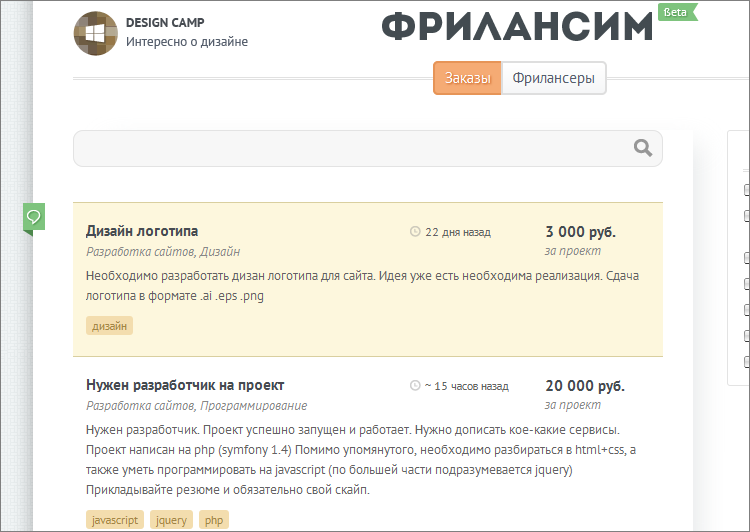Image resolution: width=750 pixels, height=532 pixels.
Task: Select the php tag
Action: 214,520
